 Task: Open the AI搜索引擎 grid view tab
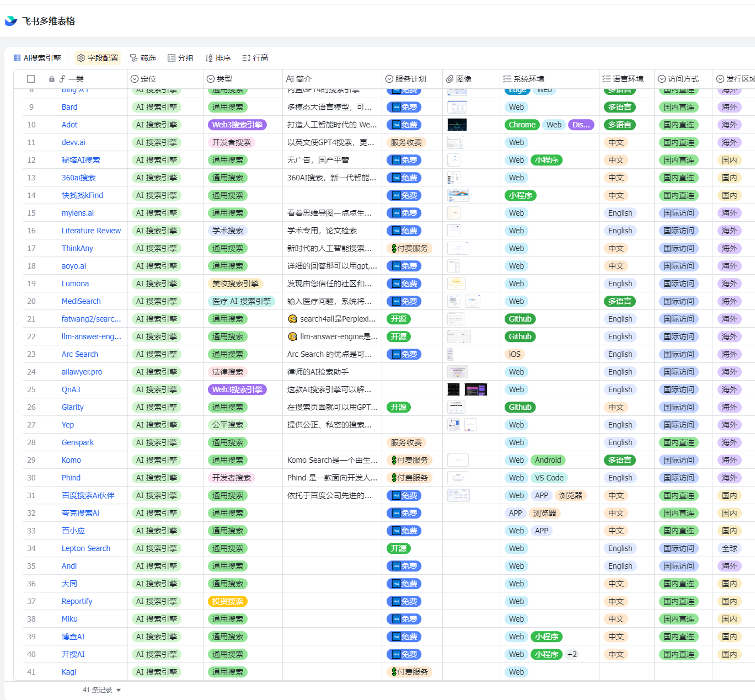[38, 58]
